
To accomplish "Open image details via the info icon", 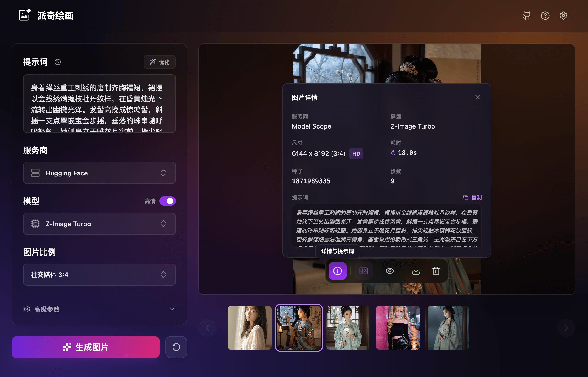I will coord(337,271).
